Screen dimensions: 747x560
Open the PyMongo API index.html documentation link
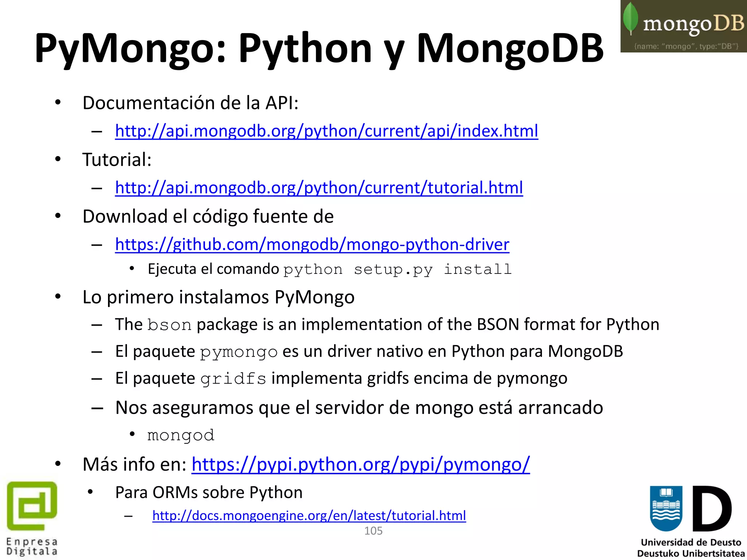tap(326, 131)
